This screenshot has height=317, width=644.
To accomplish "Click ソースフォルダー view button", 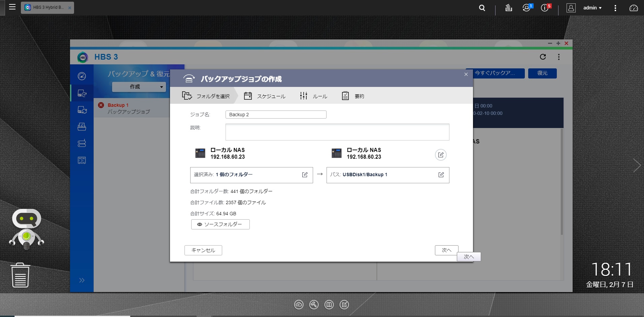I will click(220, 224).
